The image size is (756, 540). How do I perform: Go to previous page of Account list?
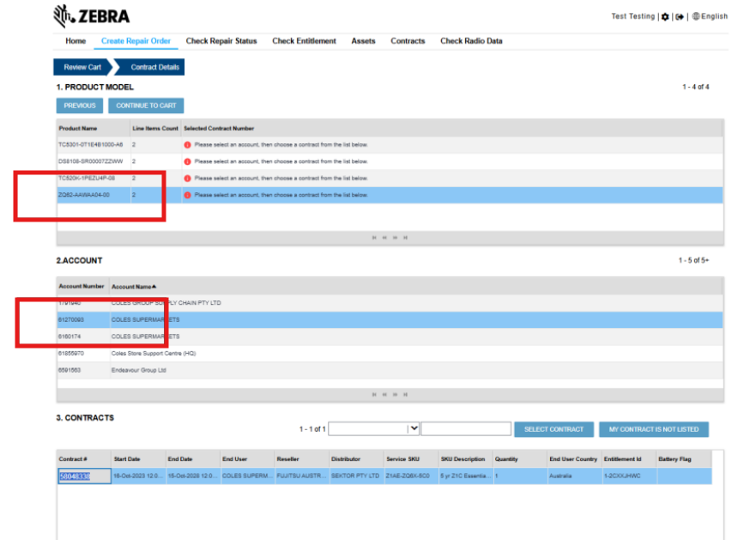click(384, 394)
